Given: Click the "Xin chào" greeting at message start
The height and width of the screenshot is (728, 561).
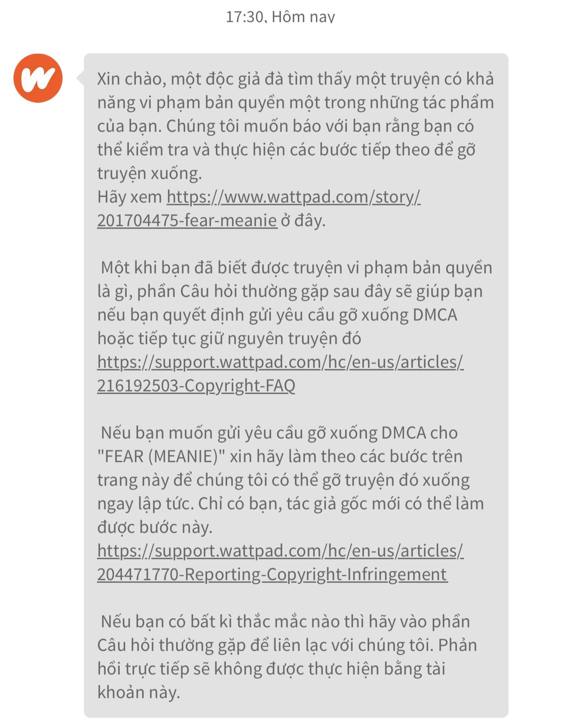Looking at the screenshot, I should [x=129, y=79].
